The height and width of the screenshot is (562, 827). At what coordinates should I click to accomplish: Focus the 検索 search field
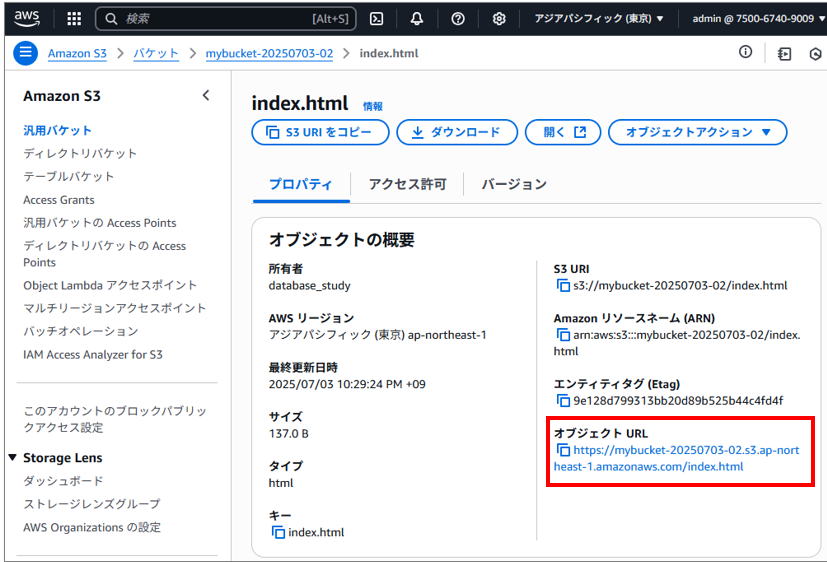pos(226,19)
